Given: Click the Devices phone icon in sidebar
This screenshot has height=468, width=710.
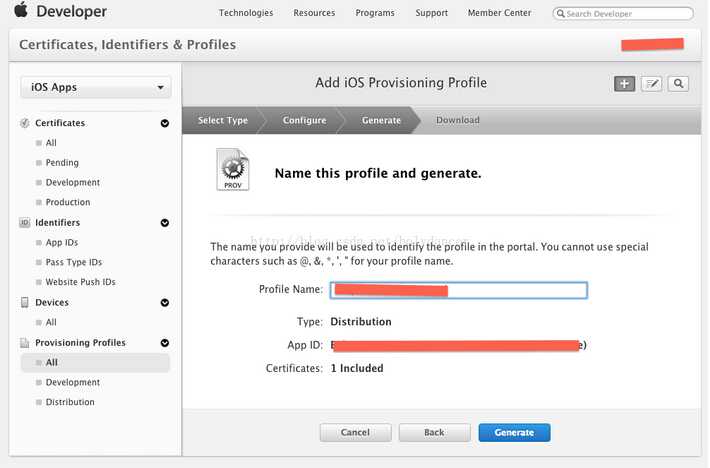Looking at the screenshot, I should point(24,302).
